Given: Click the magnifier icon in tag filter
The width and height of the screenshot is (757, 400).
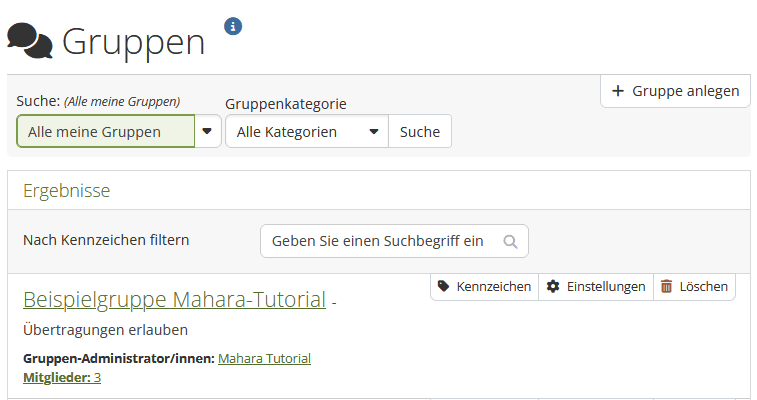Looking at the screenshot, I should click(x=510, y=241).
